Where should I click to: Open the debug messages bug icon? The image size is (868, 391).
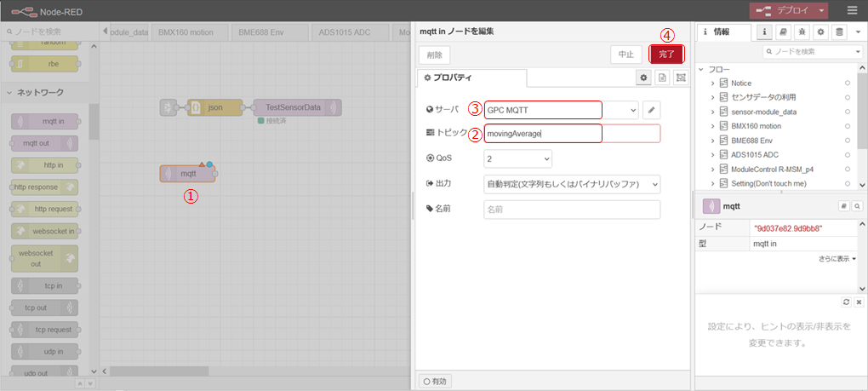click(x=802, y=32)
